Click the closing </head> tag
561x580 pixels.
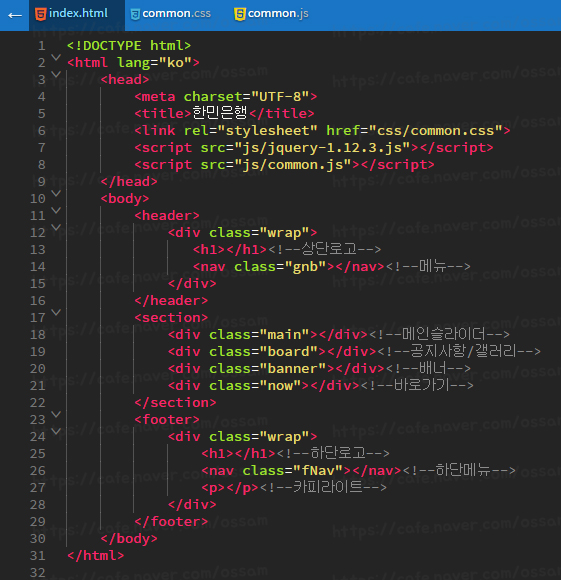tap(129, 182)
